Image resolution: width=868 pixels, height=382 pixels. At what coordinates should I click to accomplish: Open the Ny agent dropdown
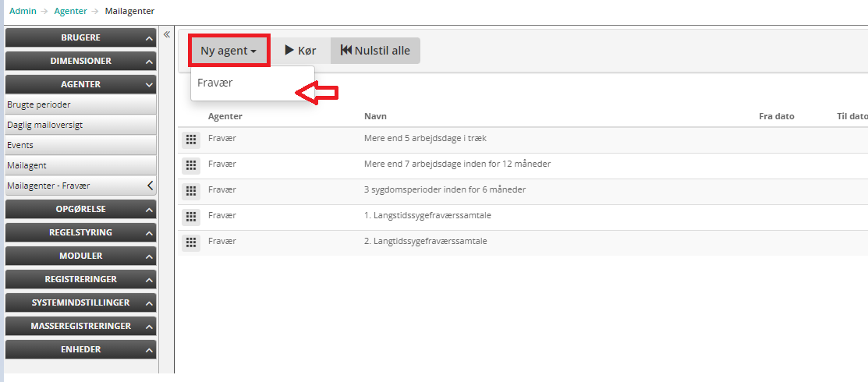(229, 51)
